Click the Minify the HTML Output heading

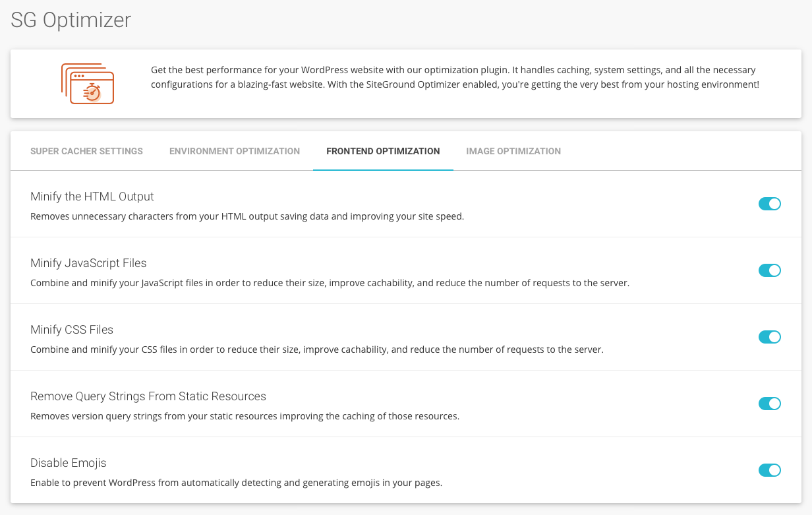pyautogui.click(x=92, y=197)
